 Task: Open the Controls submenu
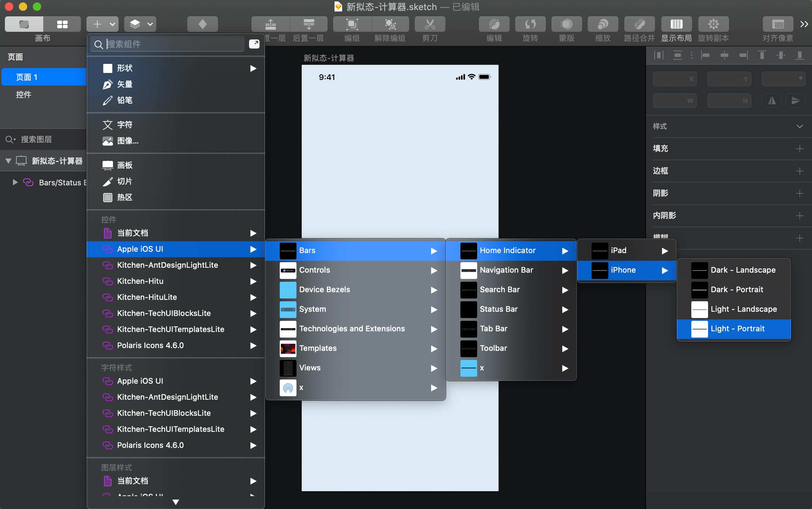[x=355, y=270]
